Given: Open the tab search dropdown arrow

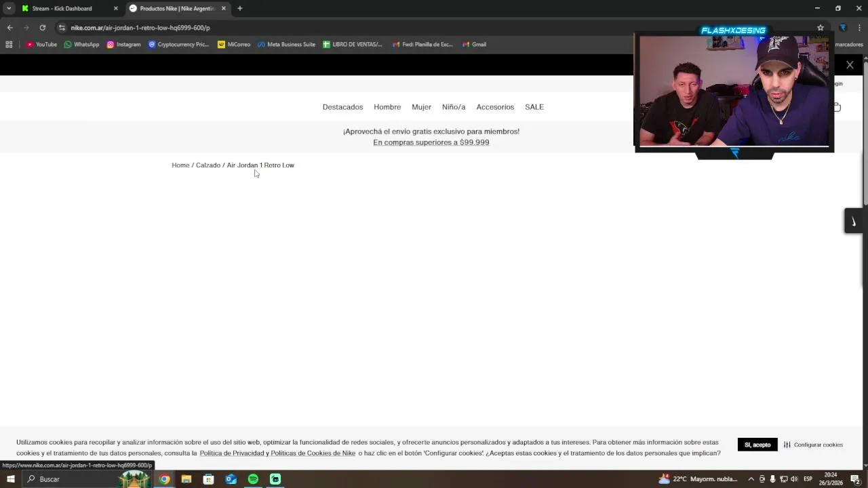Looking at the screenshot, I should point(9,9).
